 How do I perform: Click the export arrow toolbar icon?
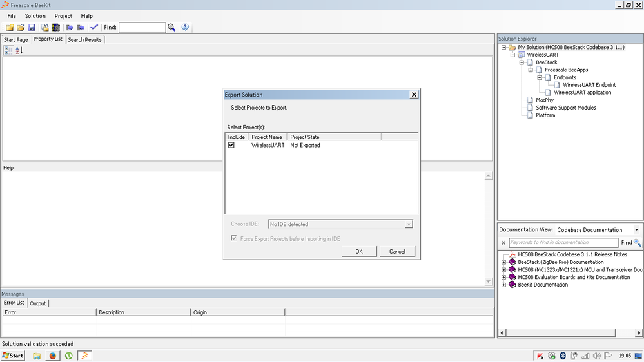pos(70,28)
